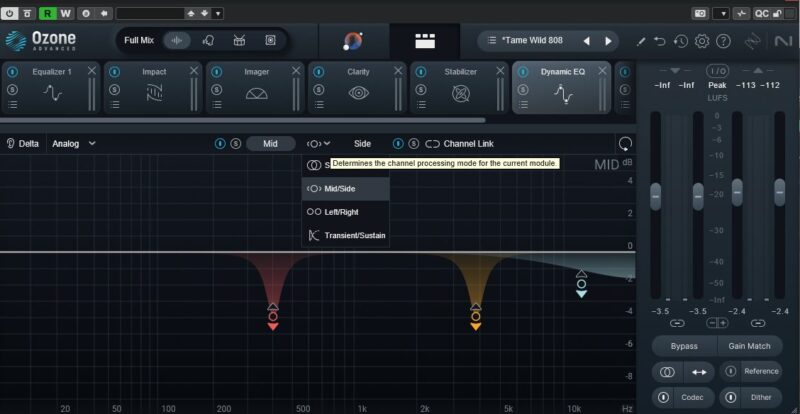
Task: Click the host snapshot camera icon
Action: coord(701,14)
